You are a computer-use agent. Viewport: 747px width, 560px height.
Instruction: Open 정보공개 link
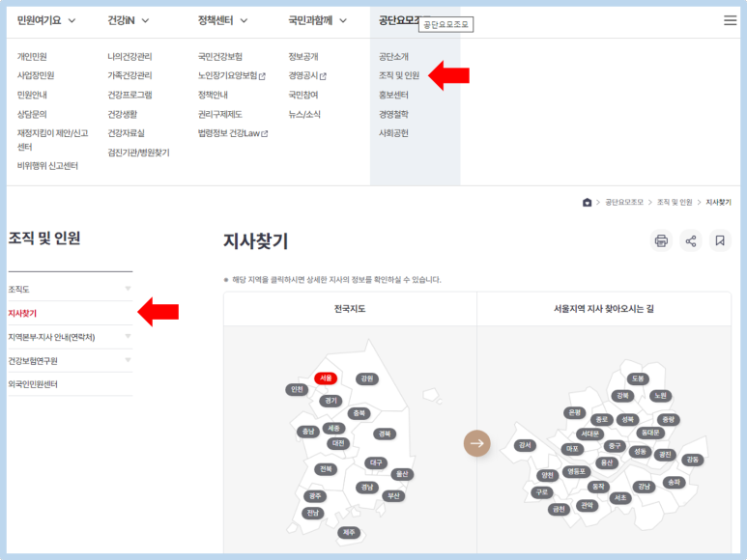point(303,57)
